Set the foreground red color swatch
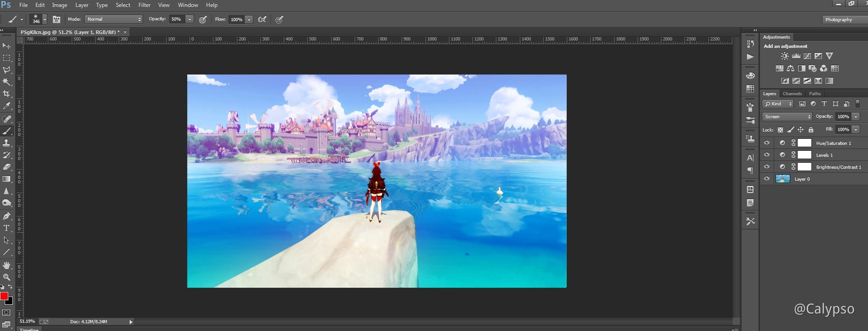Image resolution: width=868 pixels, height=331 pixels. click(x=4, y=296)
